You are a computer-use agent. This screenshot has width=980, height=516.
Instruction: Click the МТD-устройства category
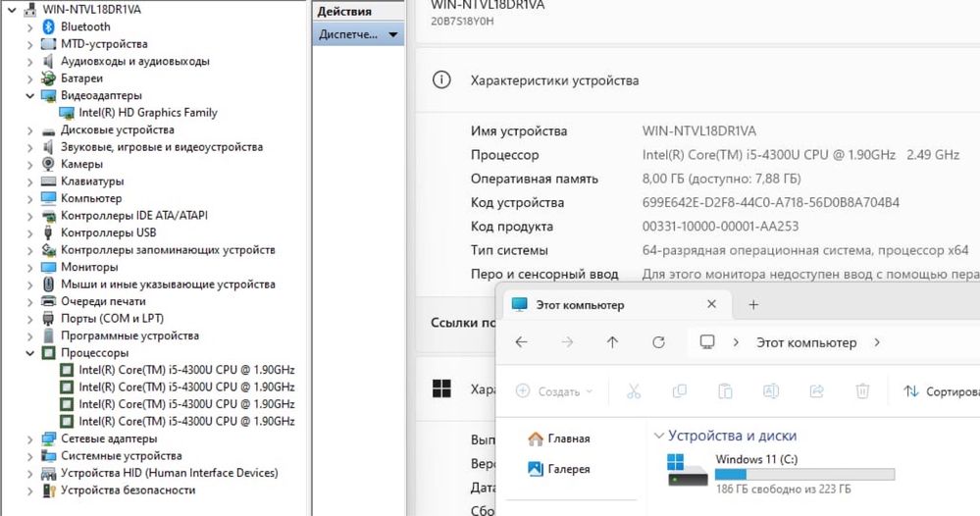click(104, 44)
